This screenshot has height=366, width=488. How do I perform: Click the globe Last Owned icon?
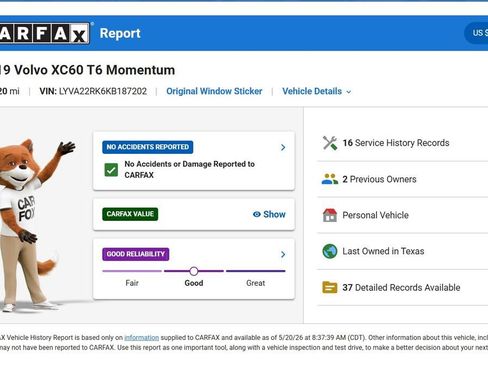330,251
